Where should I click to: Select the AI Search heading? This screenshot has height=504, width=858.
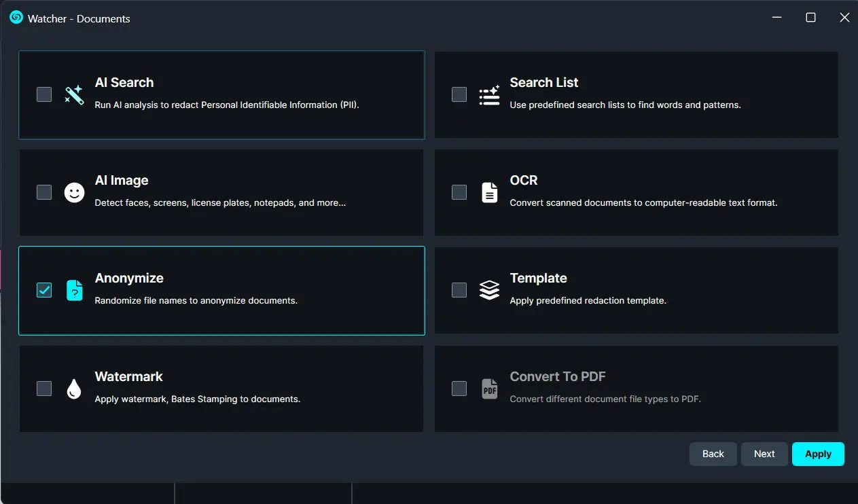(x=124, y=82)
